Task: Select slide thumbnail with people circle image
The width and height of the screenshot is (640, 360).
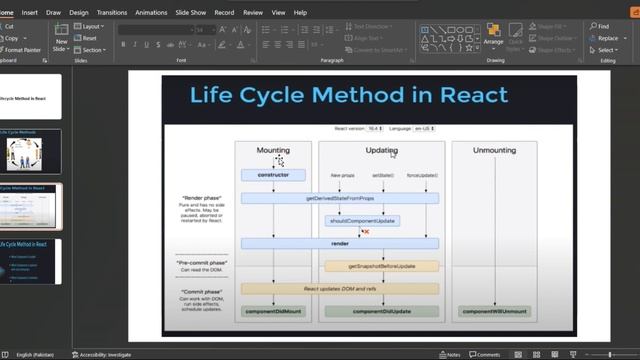Action: point(31,151)
